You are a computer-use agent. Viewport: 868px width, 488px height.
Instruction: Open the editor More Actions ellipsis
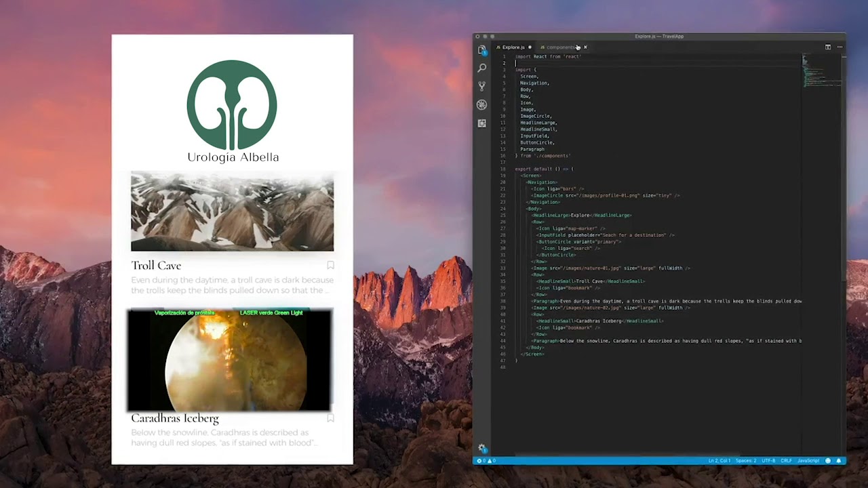click(840, 47)
